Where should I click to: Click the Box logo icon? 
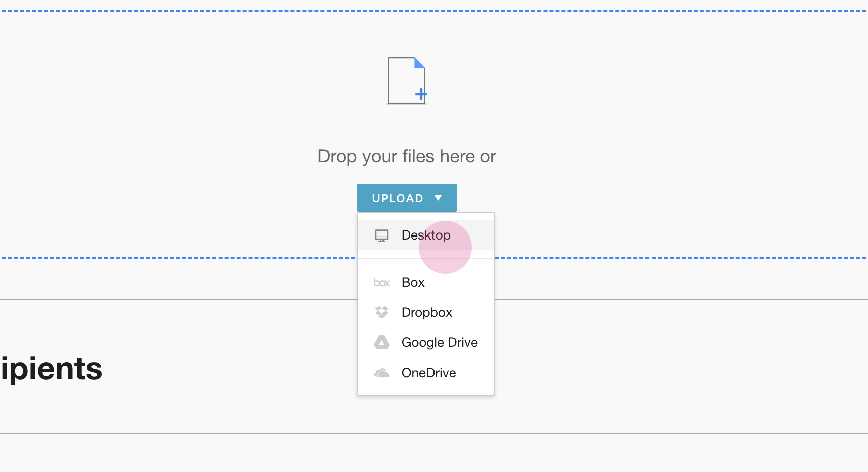point(382,283)
